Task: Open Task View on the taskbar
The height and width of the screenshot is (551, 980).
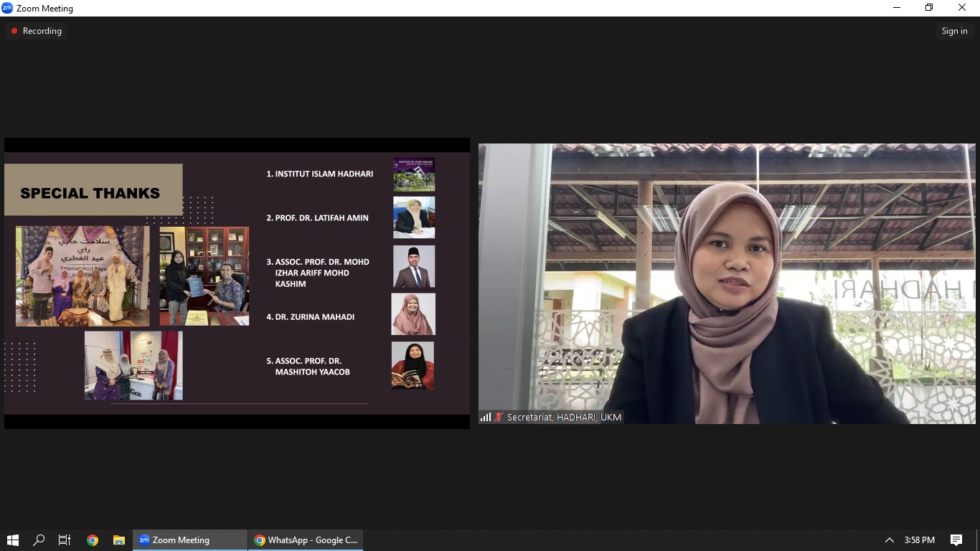Action: point(65,540)
